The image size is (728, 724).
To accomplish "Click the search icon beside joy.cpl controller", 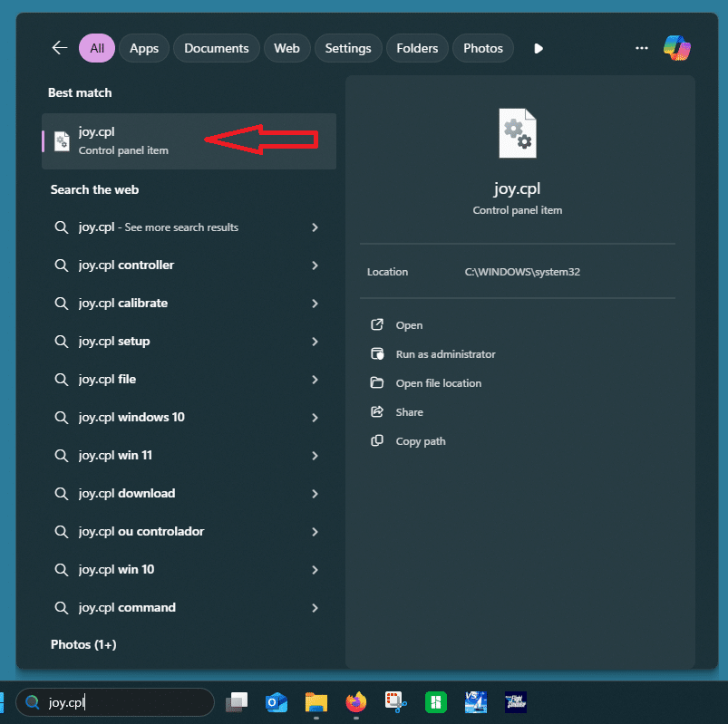I will 62,265.
